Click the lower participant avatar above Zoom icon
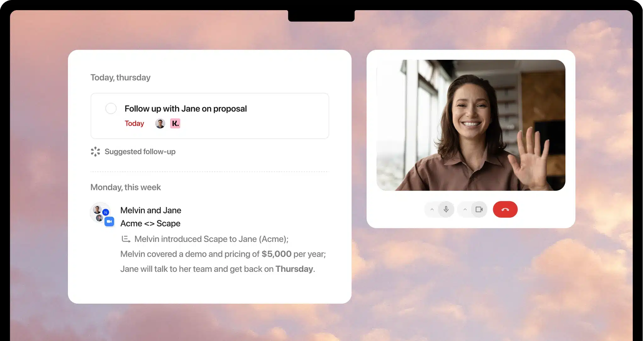Viewport: 644px width, 341px height. [99, 218]
